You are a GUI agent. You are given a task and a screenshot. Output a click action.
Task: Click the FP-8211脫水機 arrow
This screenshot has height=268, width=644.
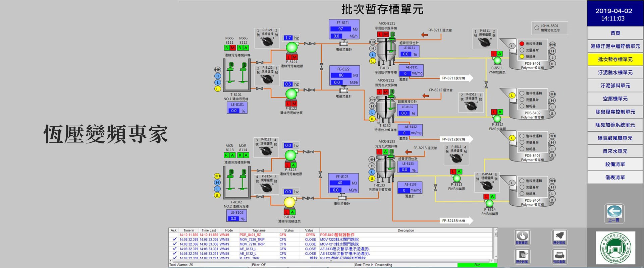(x=457, y=78)
